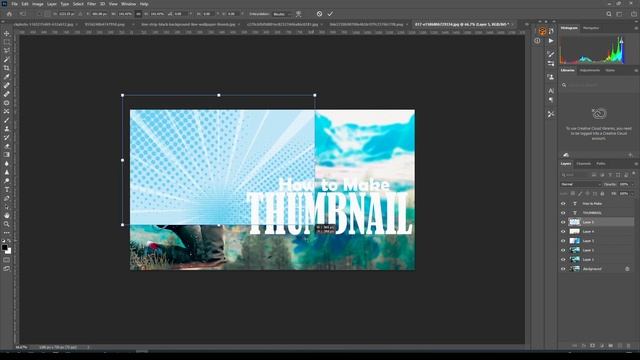Add layer style fx icon

(x=584, y=346)
